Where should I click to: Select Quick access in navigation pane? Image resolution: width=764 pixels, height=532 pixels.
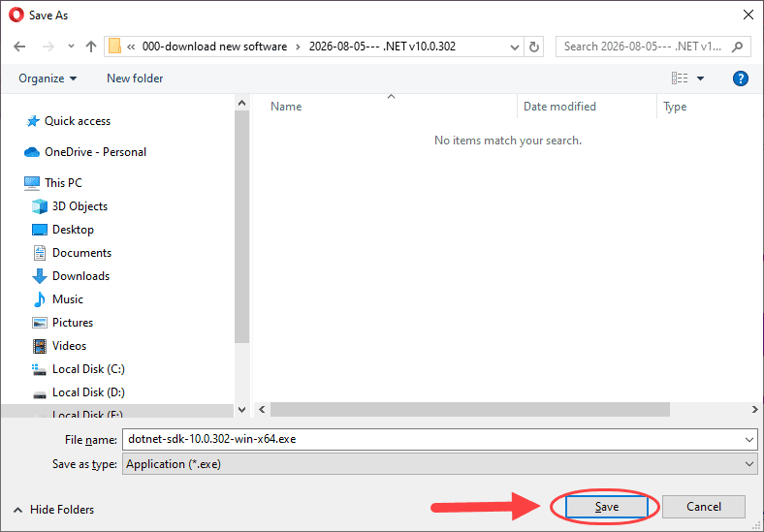[78, 121]
